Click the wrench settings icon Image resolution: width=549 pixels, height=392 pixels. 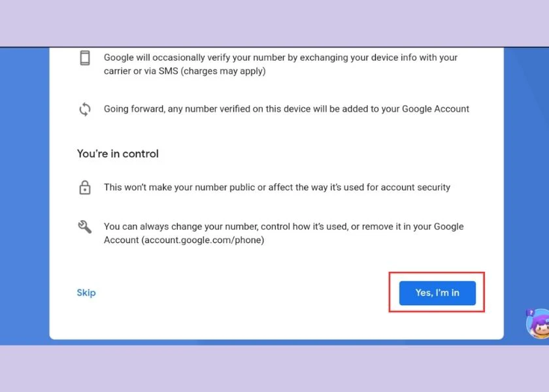[85, 227]
